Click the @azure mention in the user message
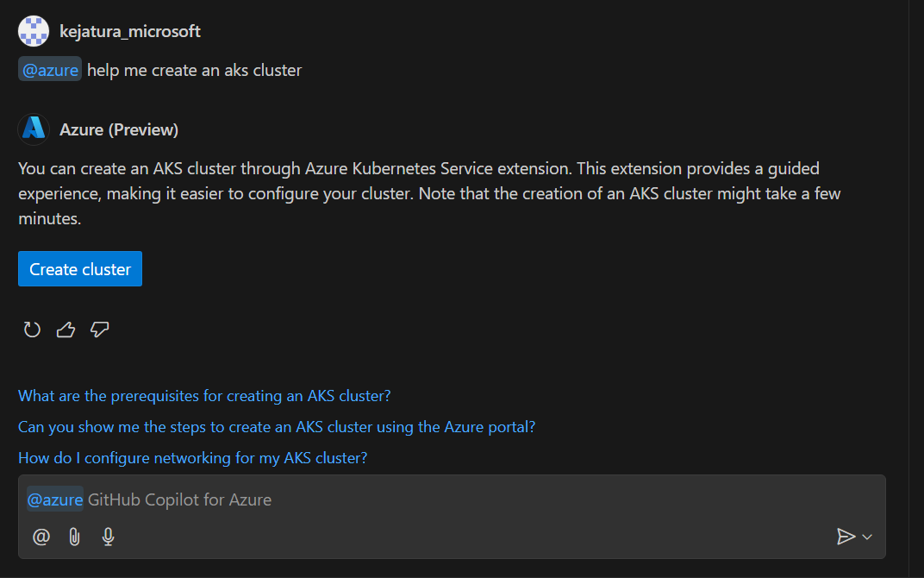The width and height of the screenshot is (924, 578). point(50,70)
